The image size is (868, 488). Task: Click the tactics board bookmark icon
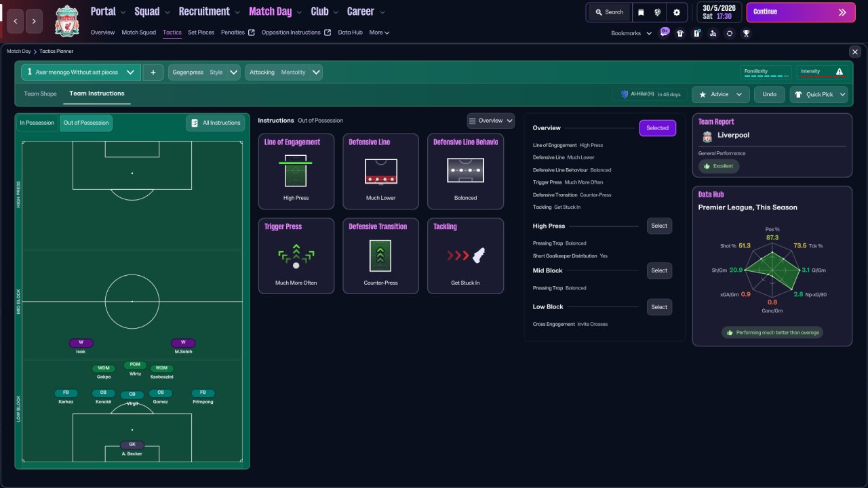[696, 33]
